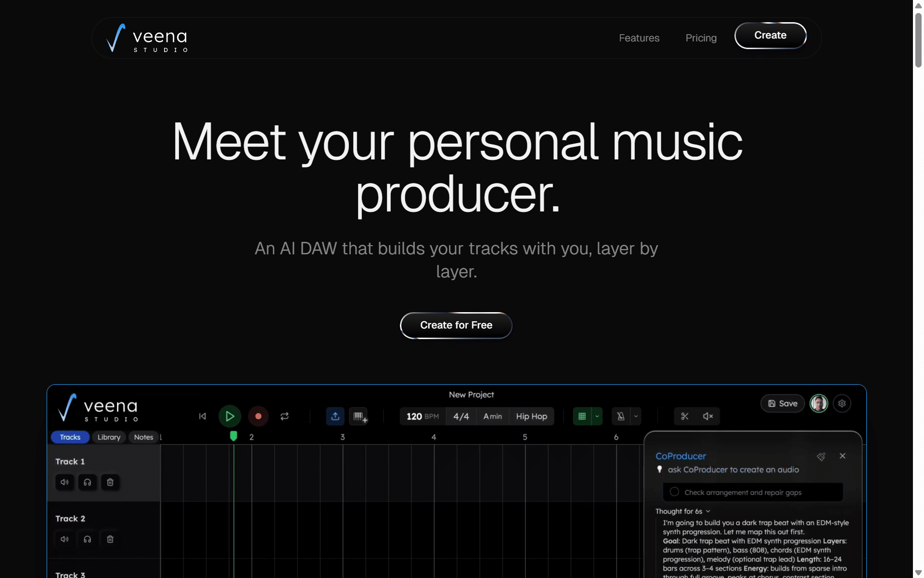The height and width of the screenshot is (578, 924).
Task: Click the 120 BPM tempo field
Action: tap(423, 416)
